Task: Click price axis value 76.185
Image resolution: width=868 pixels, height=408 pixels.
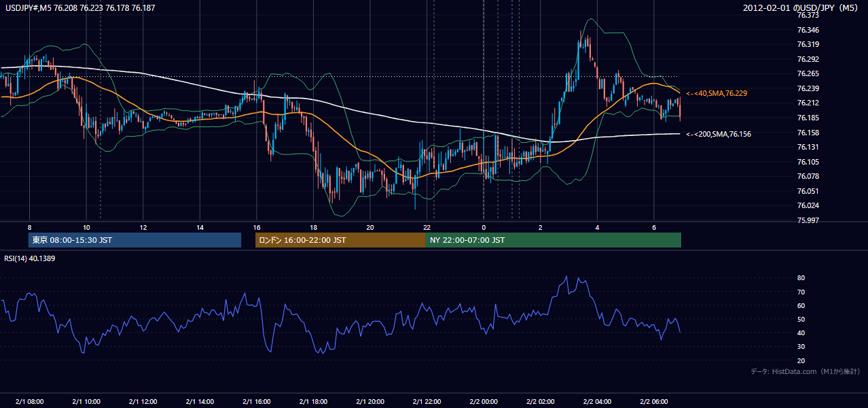Action: click(x=808, y=118)
